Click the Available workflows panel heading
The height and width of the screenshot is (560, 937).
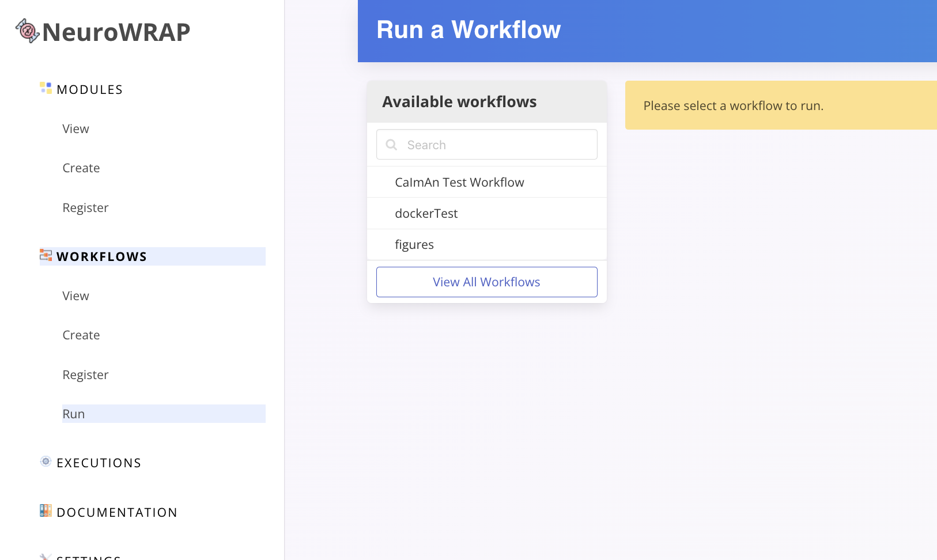(459, 102)
